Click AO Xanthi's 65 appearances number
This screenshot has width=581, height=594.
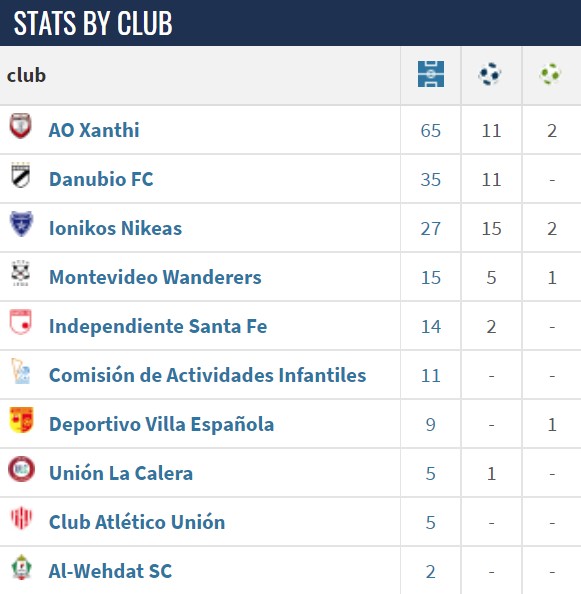coord(431,131)
